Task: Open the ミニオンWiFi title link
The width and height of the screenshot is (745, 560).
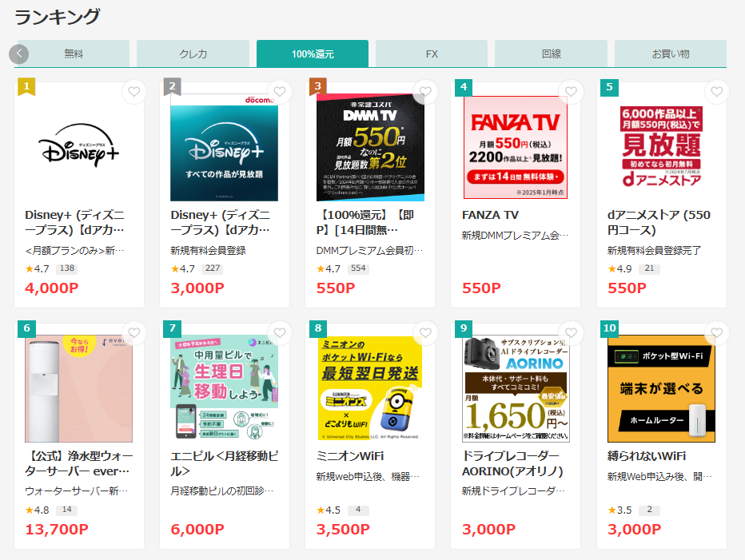Action: [350, 456]
